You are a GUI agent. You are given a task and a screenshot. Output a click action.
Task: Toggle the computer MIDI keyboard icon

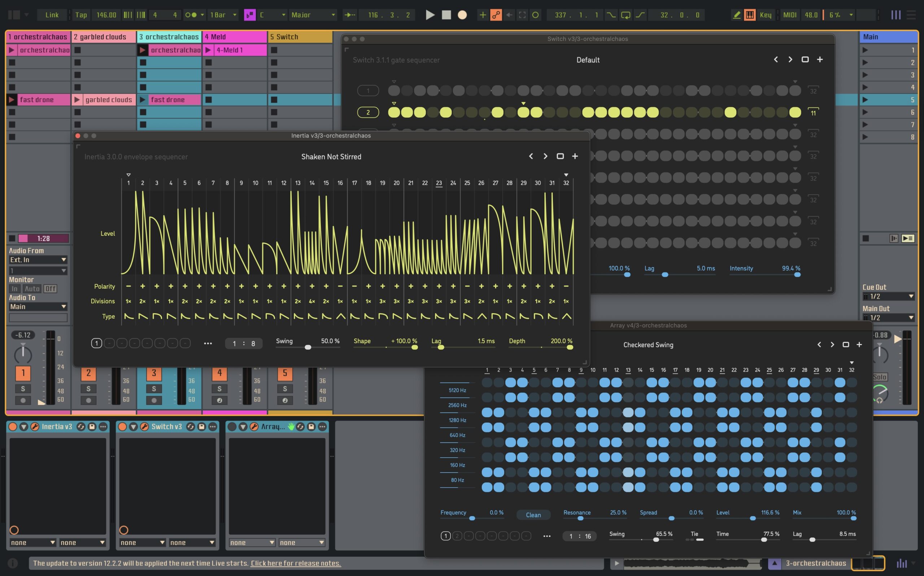point(750,15)
